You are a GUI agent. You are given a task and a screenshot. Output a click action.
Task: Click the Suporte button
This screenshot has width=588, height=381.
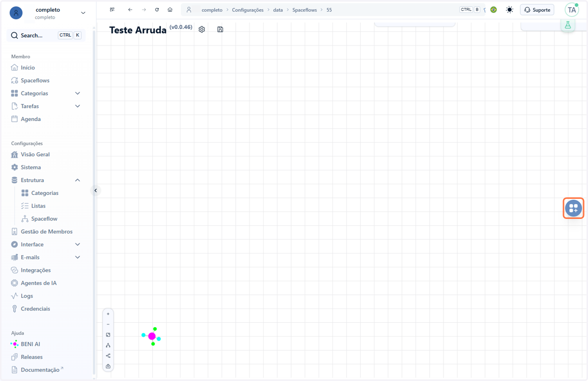click(537, 10)
